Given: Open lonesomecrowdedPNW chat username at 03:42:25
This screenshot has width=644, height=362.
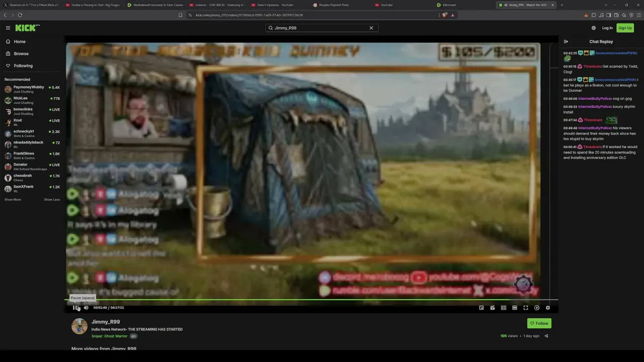Looking at the screenshot, I should click(616, 53).
